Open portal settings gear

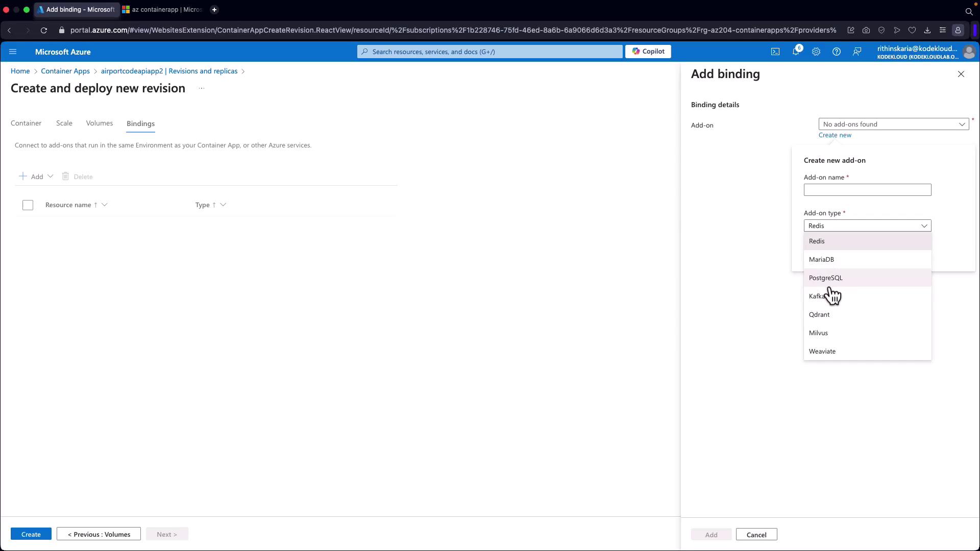816,52
